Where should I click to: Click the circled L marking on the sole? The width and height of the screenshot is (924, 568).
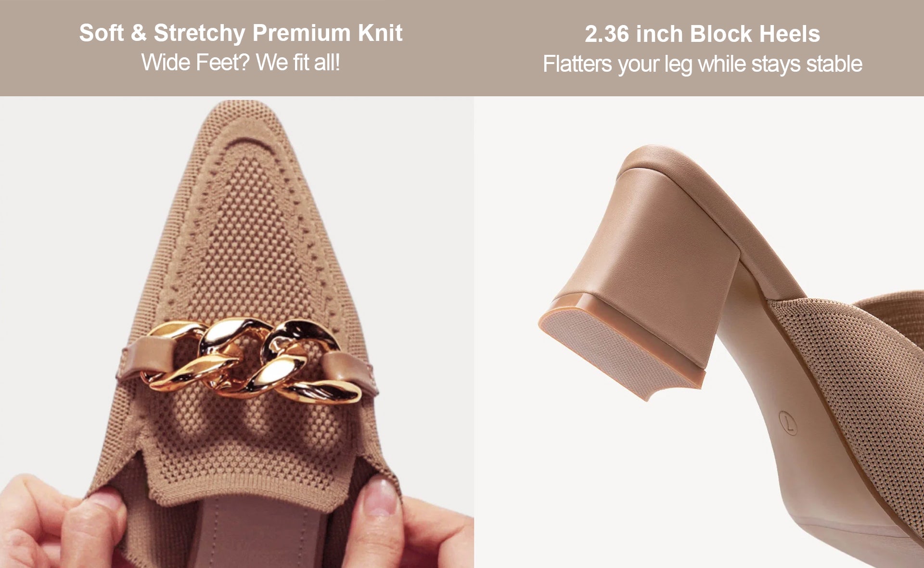[x=788, y=423]
